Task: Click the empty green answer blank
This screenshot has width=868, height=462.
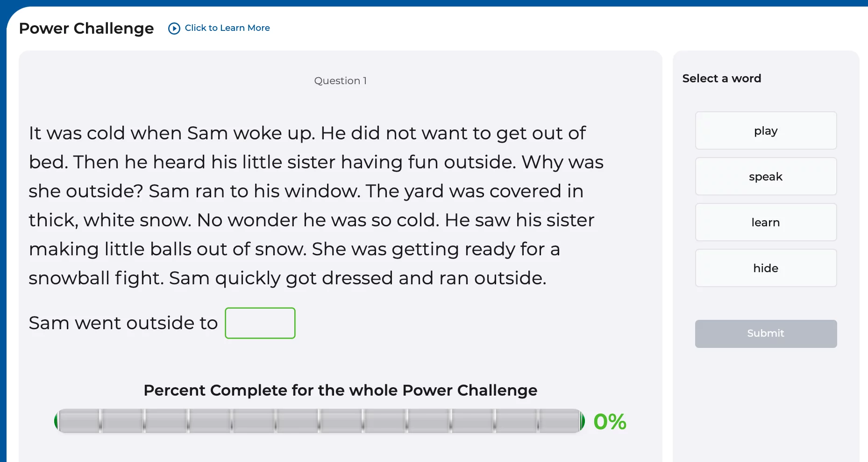Action: (x=260, y=323)
